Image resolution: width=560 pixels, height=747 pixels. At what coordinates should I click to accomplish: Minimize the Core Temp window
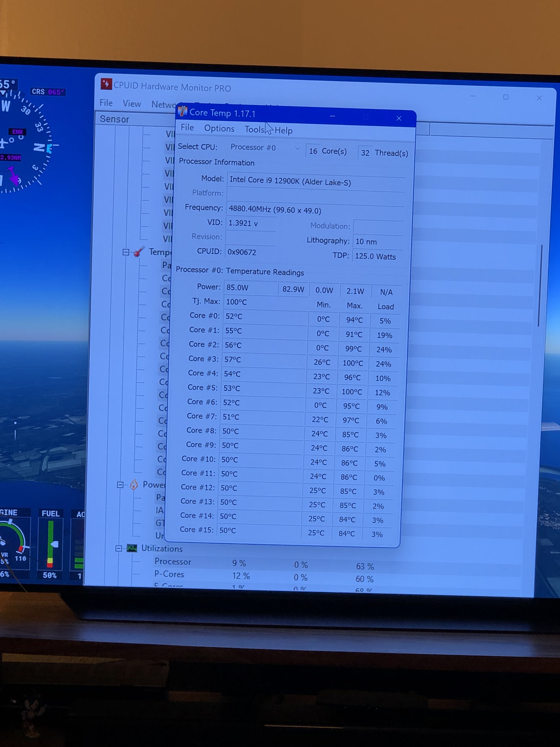pos(332,116)
